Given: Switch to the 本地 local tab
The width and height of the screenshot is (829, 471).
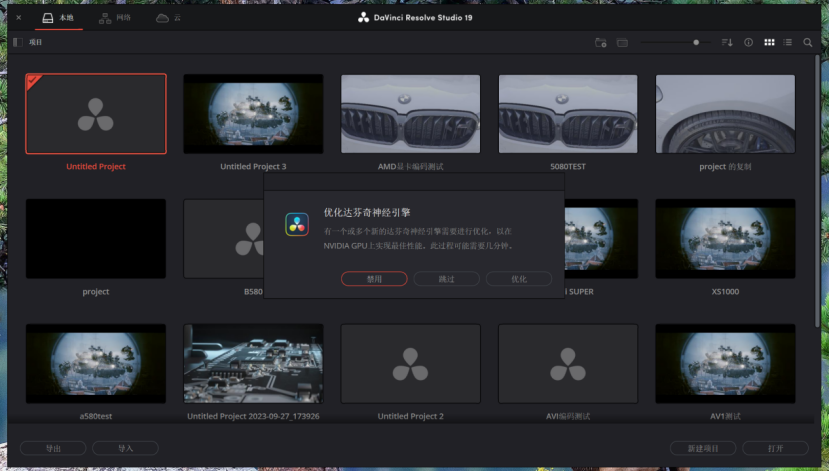Looking at the screenshot, I should coord(58,18).
